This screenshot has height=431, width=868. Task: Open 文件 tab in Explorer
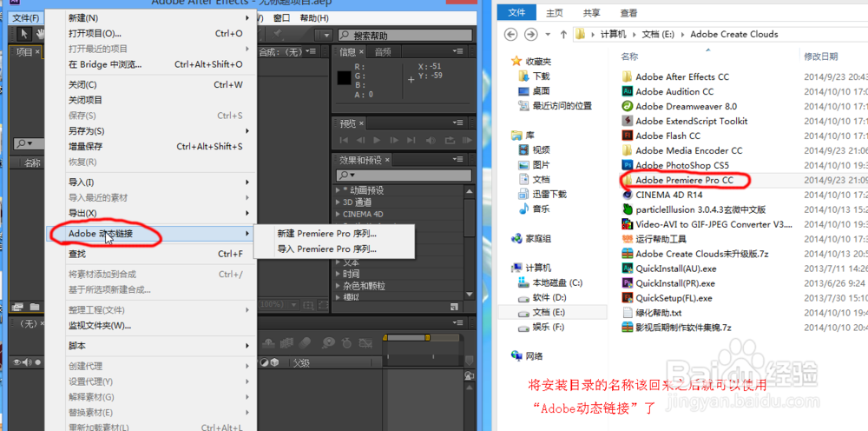click(516, 13)
